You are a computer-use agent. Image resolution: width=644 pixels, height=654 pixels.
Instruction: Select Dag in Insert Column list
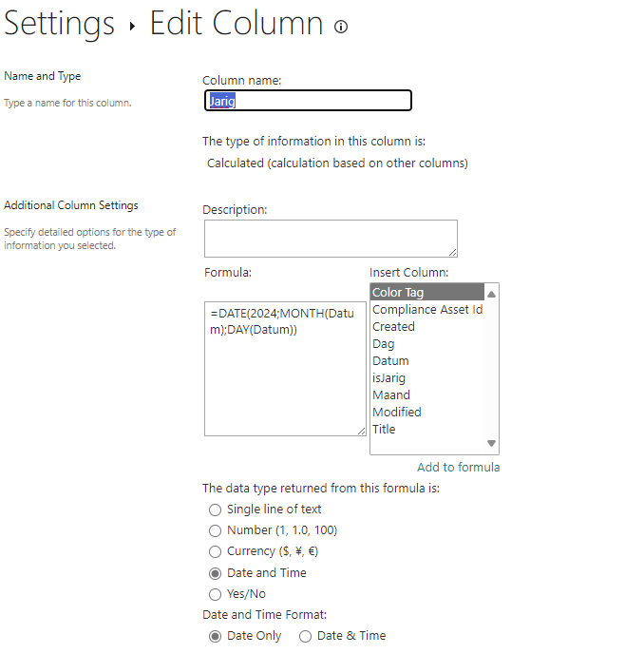(383, 344)
